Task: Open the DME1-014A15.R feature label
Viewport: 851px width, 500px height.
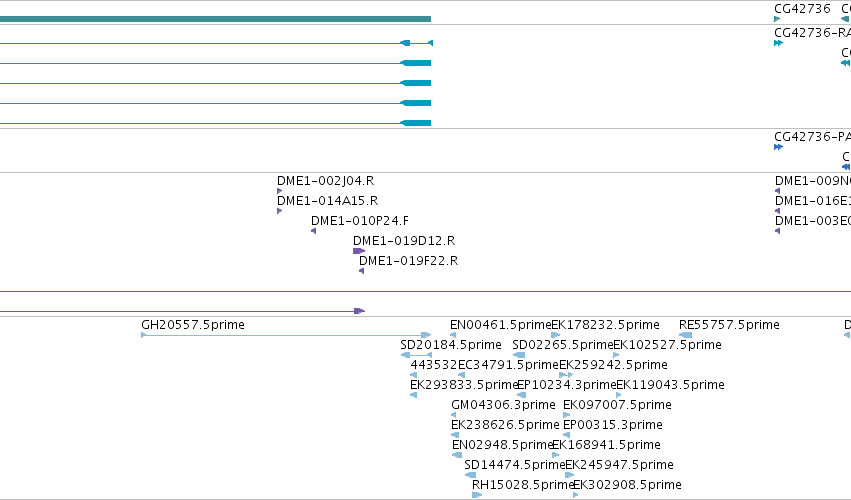Action: click(x=327, y=201)
